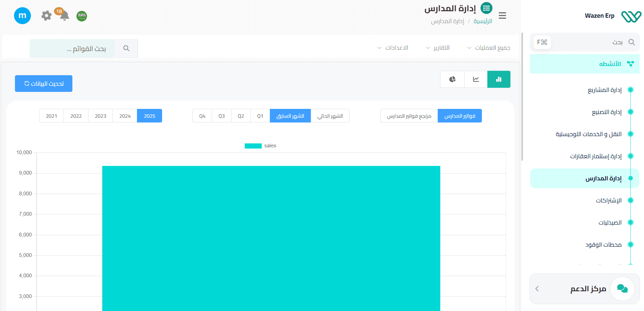
Task: Switch to line chart view
Action: 476,79
